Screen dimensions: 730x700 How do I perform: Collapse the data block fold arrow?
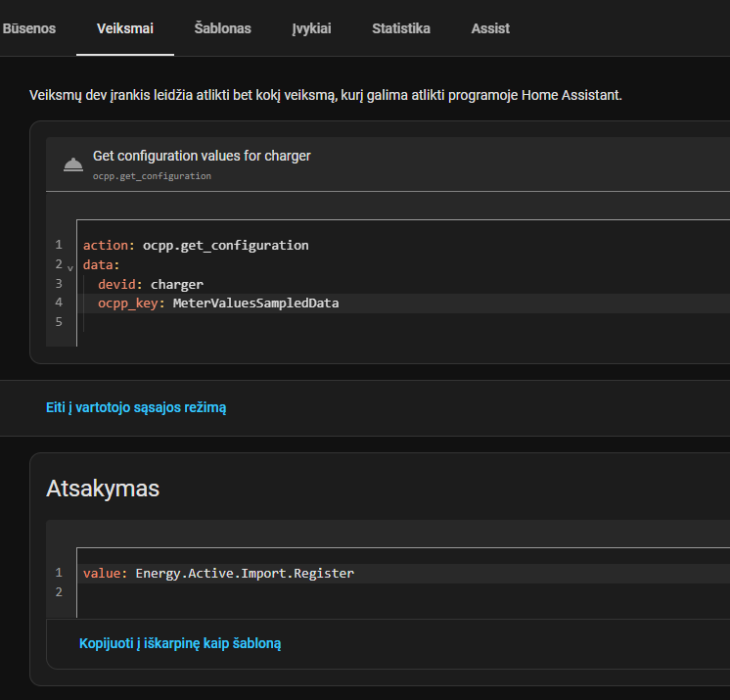[70, 266]
